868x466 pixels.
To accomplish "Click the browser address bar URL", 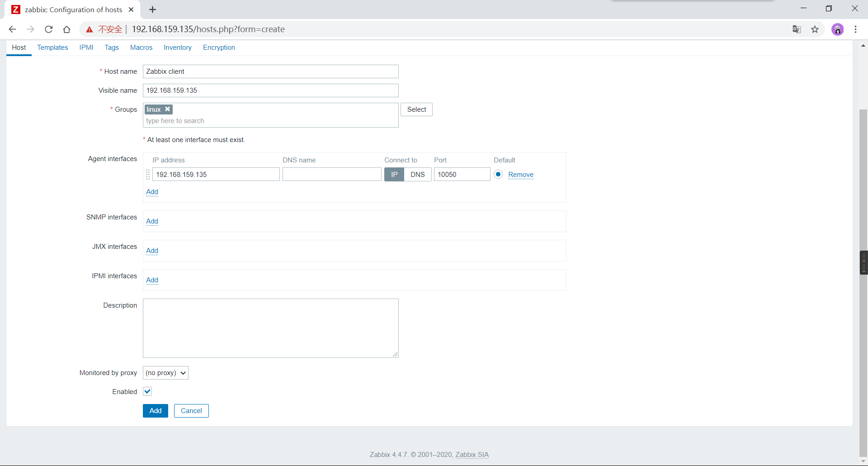I will 208,29.
